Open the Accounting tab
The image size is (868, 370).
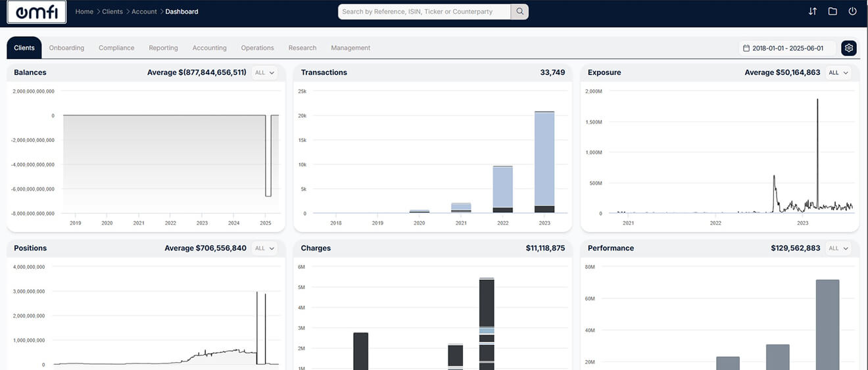click(209, 48)
